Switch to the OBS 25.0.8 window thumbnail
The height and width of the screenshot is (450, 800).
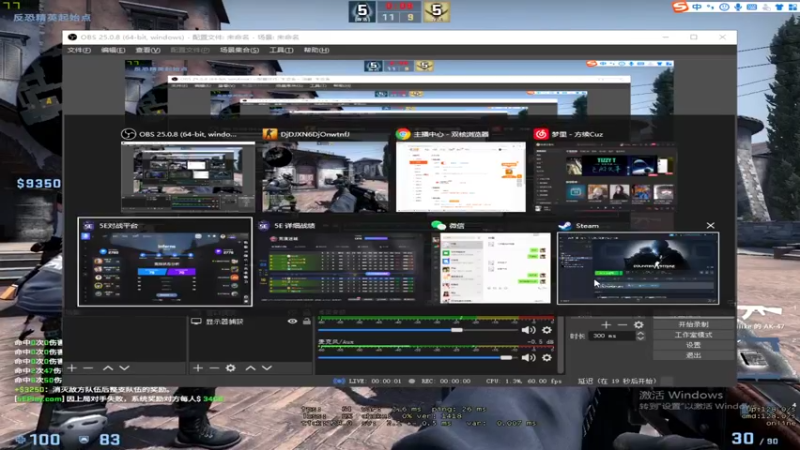pos(188,177)
